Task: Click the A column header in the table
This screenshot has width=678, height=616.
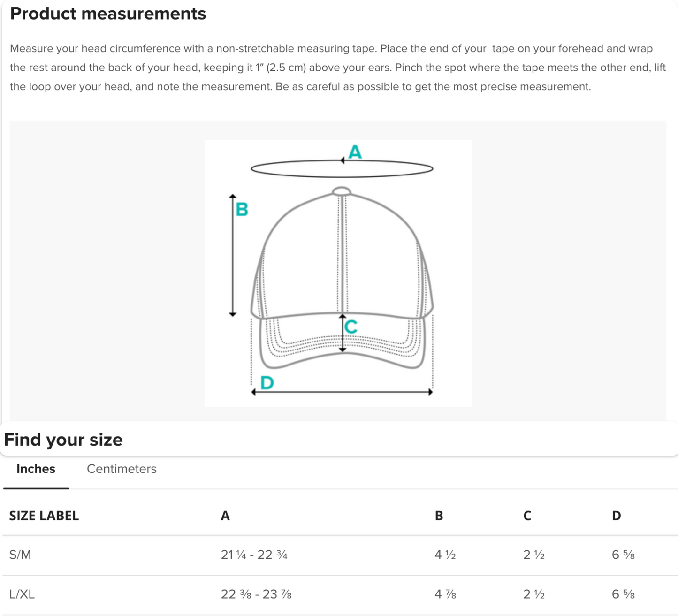Action: pos(225,516)
